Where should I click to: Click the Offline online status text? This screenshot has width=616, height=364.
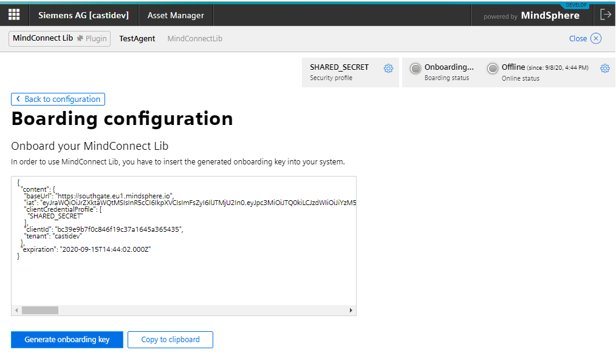(513, 67)
